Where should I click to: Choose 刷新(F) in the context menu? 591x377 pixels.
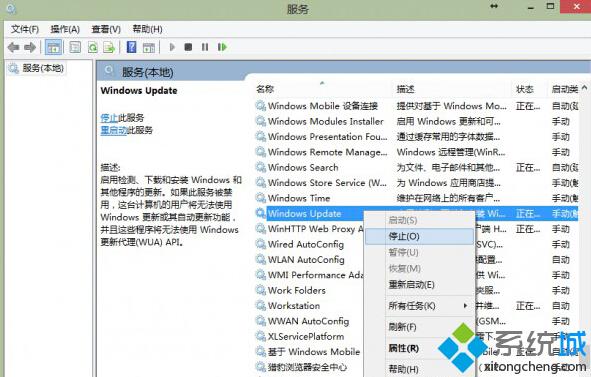(x=420, y=327)
